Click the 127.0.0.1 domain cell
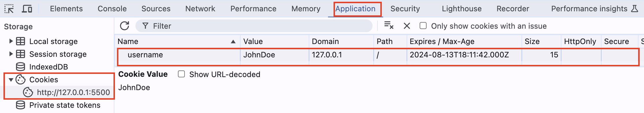The image size is (644, 113). pos(341,55)
